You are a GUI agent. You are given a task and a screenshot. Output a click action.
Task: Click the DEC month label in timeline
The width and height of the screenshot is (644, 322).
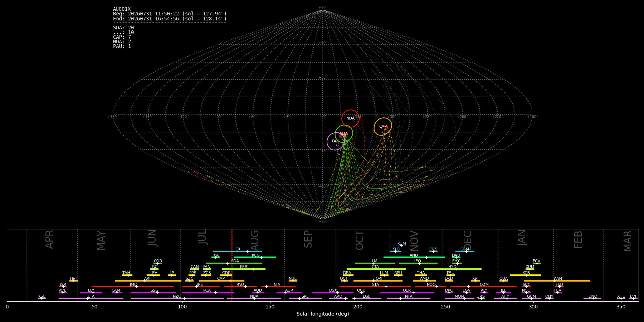pos(468,240)
